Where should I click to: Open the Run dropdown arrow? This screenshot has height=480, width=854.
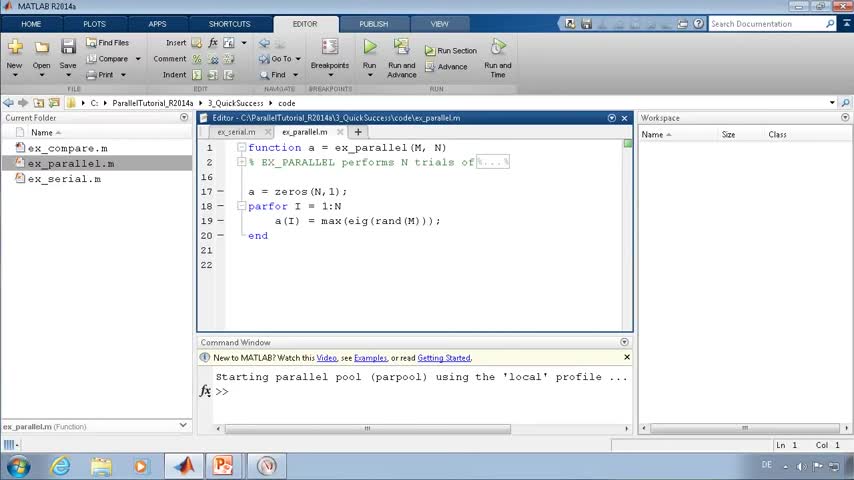click(x=370, y=75)
